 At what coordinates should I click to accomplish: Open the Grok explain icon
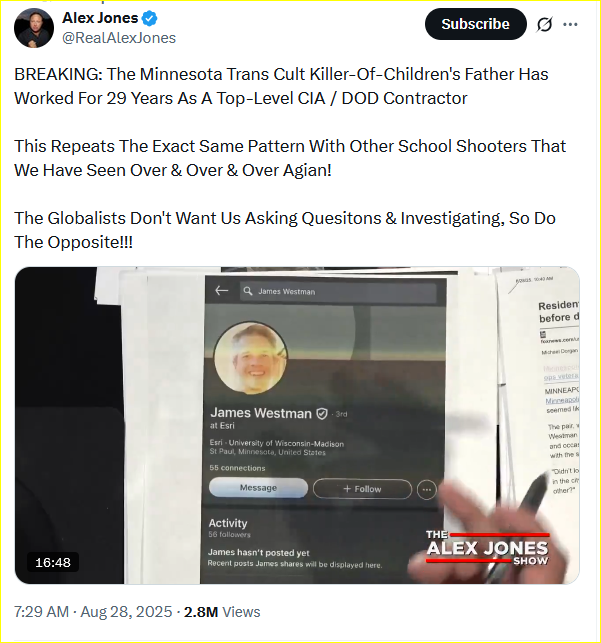click(x=544, y=25)
